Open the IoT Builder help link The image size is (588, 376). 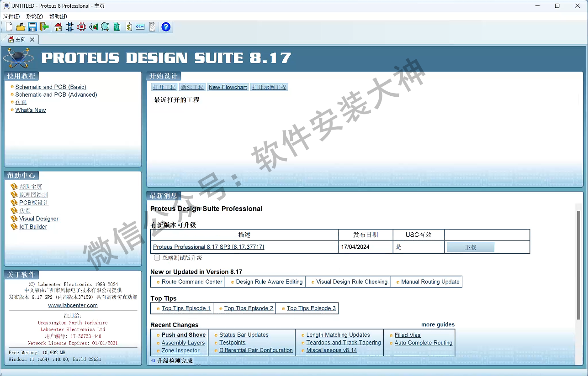click(33, 226)
